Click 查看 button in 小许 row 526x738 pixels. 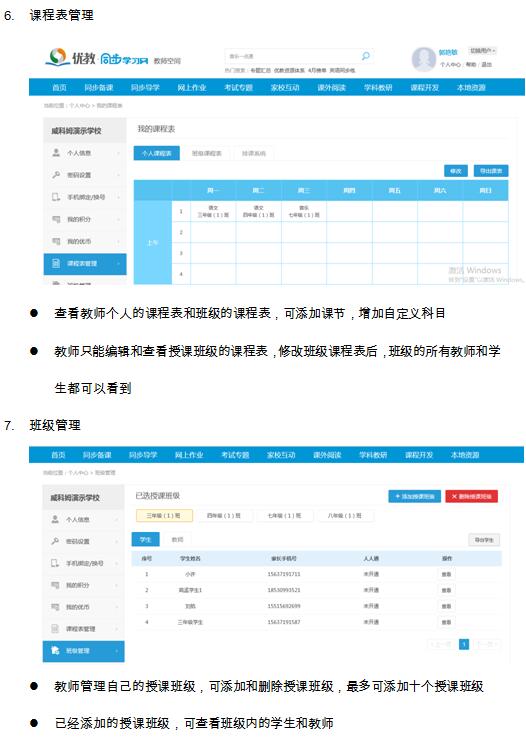(446, 574)
